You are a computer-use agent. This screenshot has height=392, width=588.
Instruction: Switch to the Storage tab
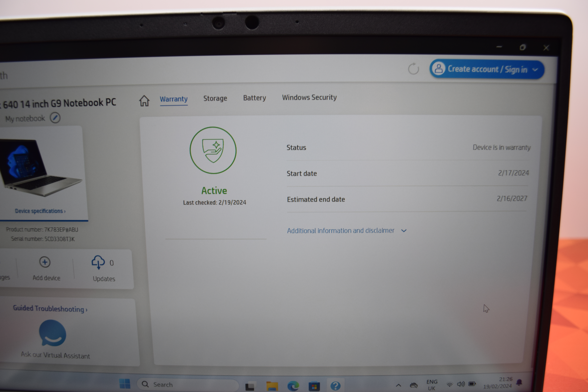click(x=215, y=98)
